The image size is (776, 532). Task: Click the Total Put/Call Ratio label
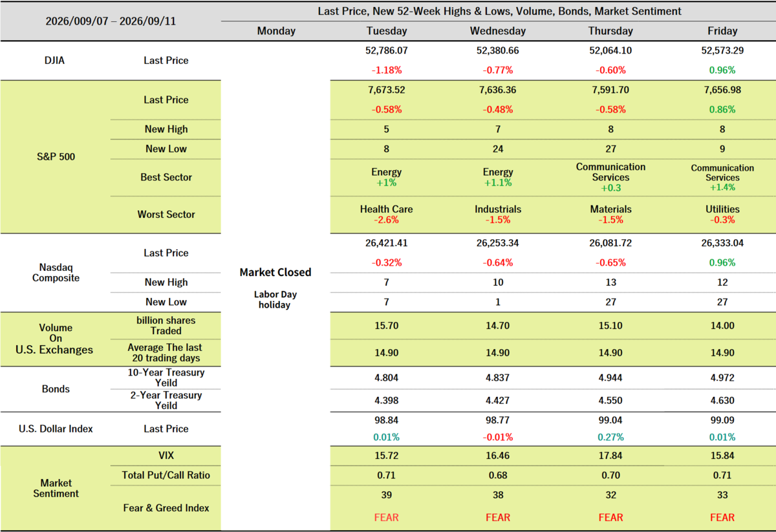coord(166,475)
